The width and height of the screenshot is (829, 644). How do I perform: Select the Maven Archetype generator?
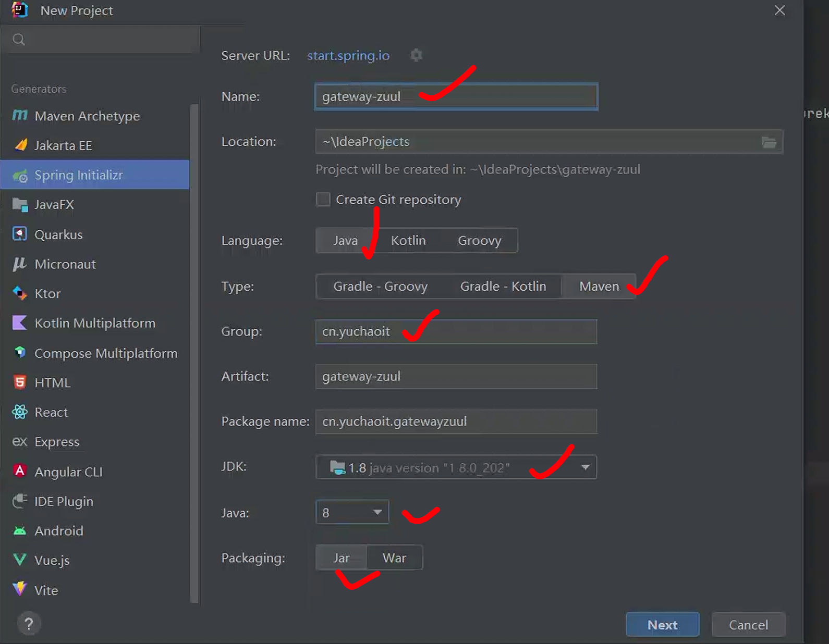click(87, 116)
